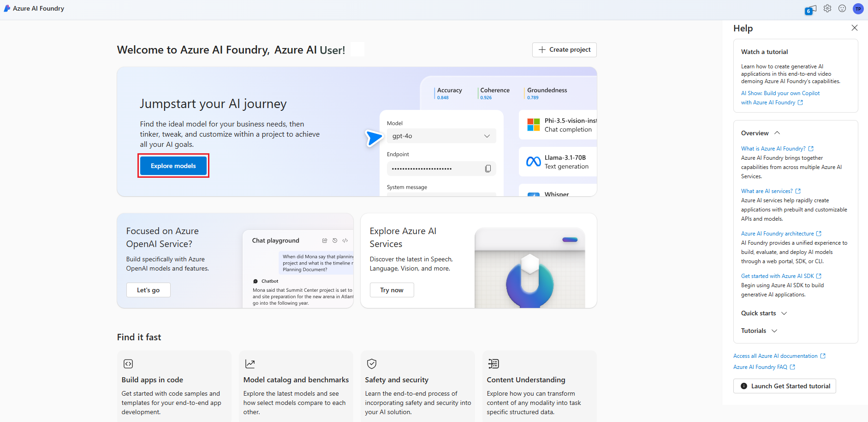Image resolution: width=868 pixels, height=422 pixels.
Task: Click the shield icon on Safety card
Action: pyautogui.click(x=372, y=364)
